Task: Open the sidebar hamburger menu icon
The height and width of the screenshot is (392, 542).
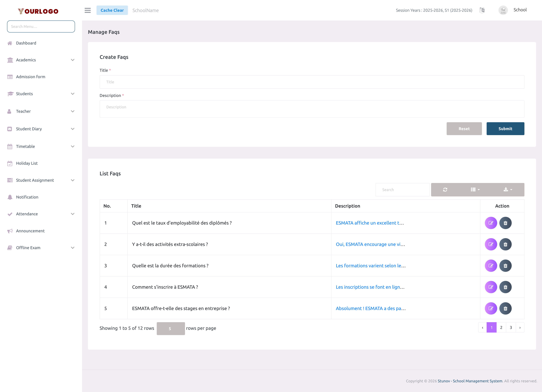Action: pos(87,11)
